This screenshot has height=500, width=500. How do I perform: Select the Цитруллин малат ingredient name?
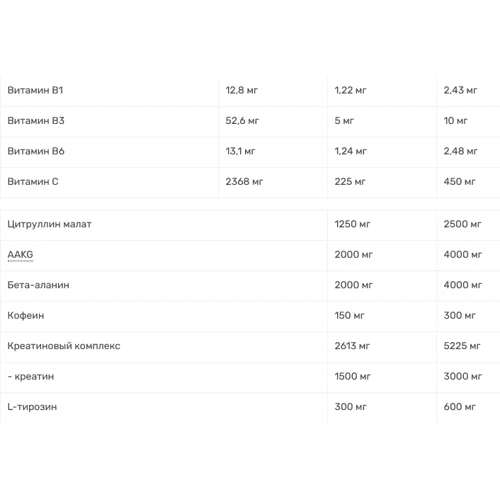(x=49, y=224)
